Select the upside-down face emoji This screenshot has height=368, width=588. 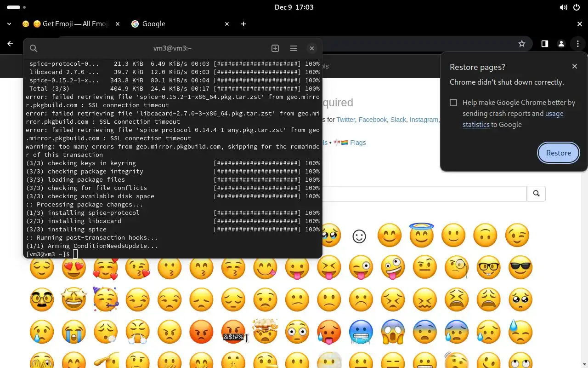[485, 235]
